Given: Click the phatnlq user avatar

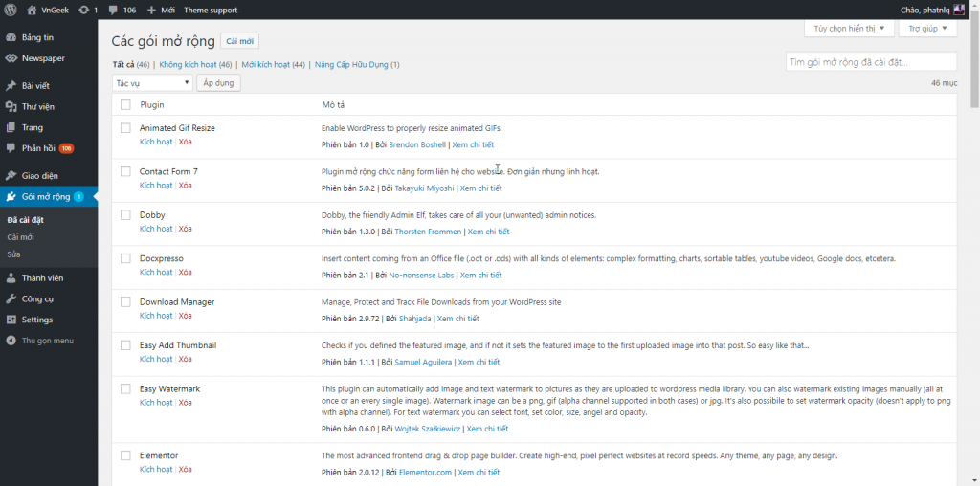Looking at the screenshot, I should coord(959,10).
